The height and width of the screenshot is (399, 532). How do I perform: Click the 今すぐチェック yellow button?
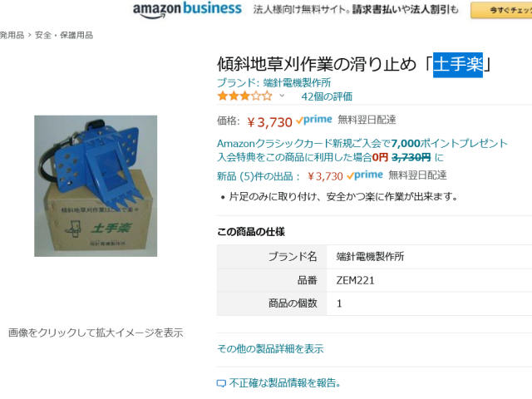click(x=501, y=10)
